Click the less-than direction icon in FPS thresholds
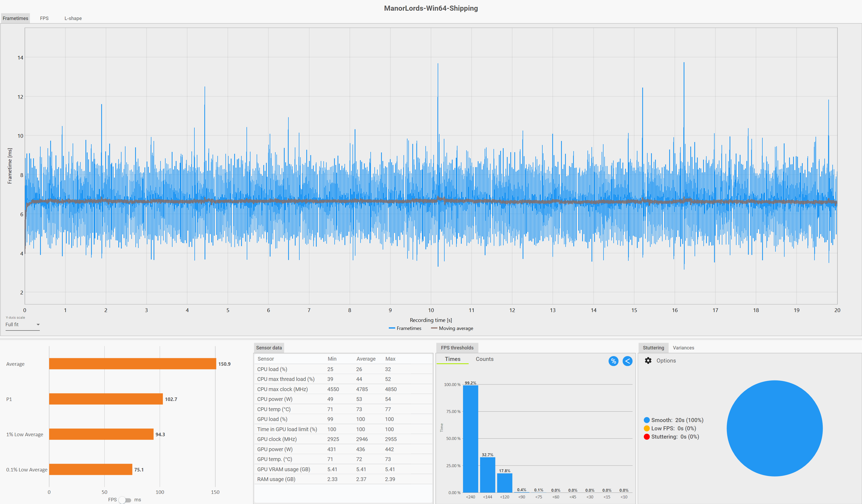Image resolution: width=862 pixels, height=504 pixels. pos(627,361)
